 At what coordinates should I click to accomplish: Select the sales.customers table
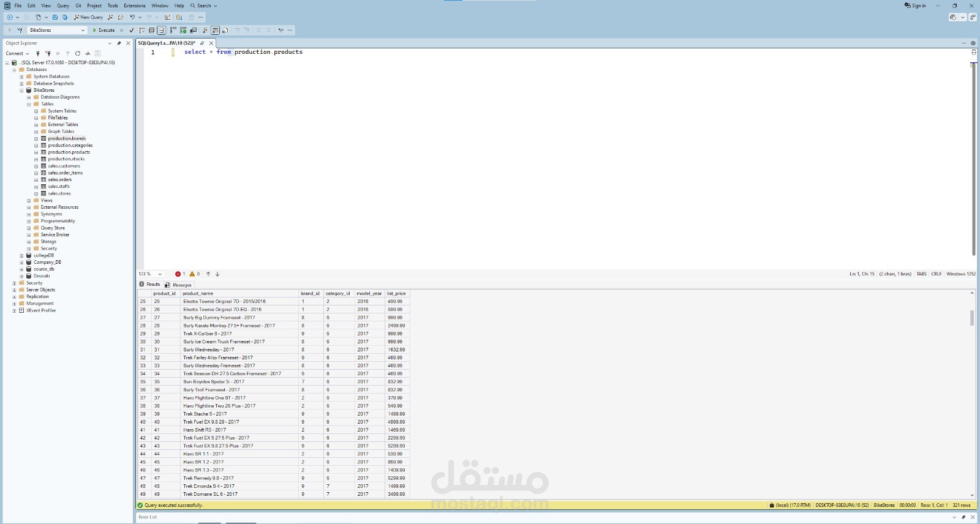coord(64,166)
